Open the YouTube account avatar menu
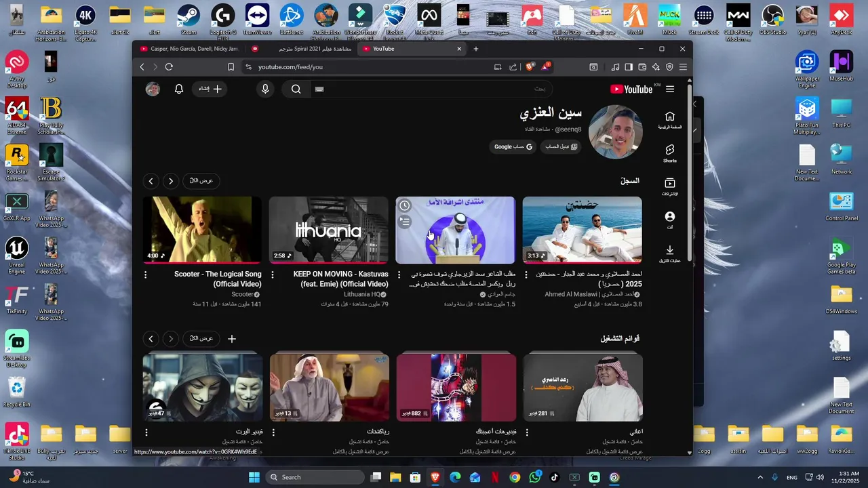Viewport: 868px width, 488px height. coord(153,89)
